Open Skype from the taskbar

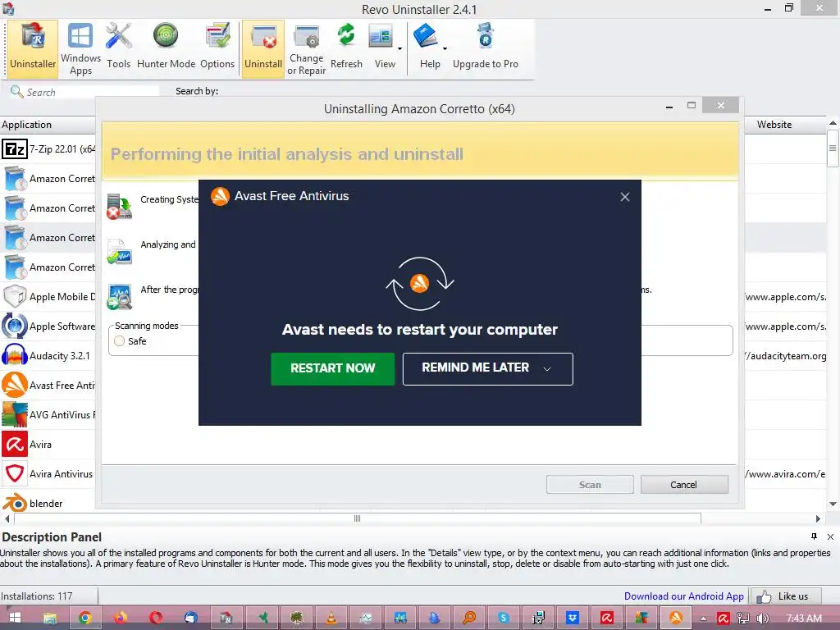(503, 618)
